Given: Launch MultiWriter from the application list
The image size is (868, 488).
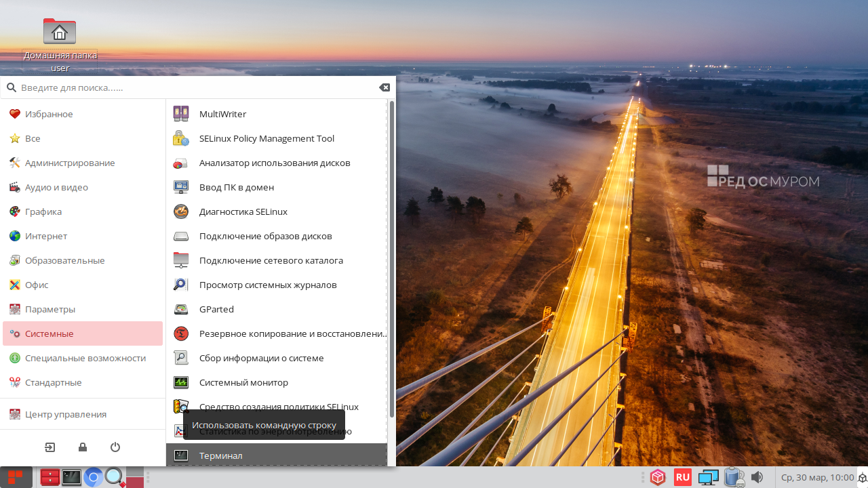Looking at the screenshot, I should (222, 114).
